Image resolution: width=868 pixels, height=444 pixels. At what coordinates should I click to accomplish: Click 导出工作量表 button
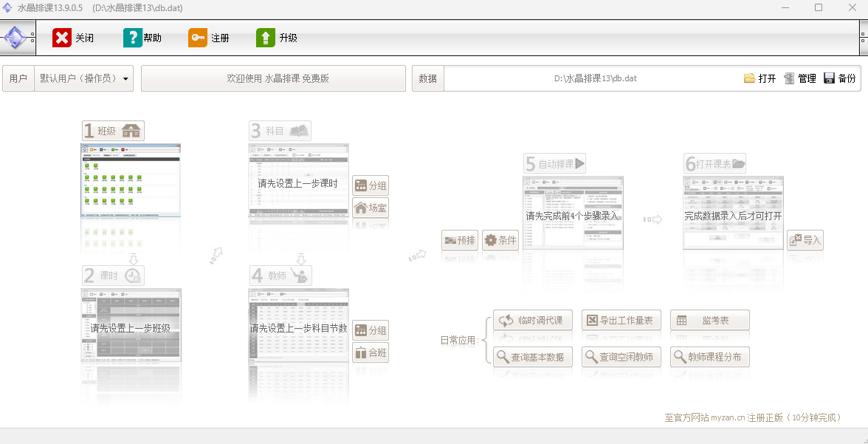621,320
